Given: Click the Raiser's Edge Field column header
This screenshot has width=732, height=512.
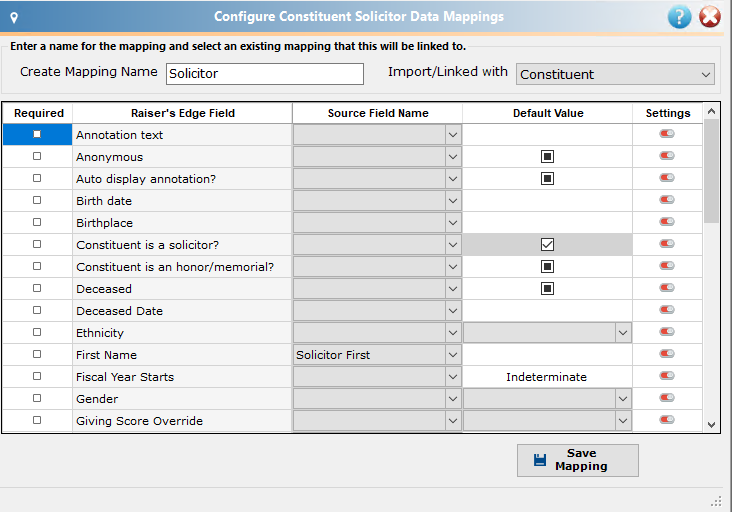Looking at the screenshot, I should tap(183, 113).
